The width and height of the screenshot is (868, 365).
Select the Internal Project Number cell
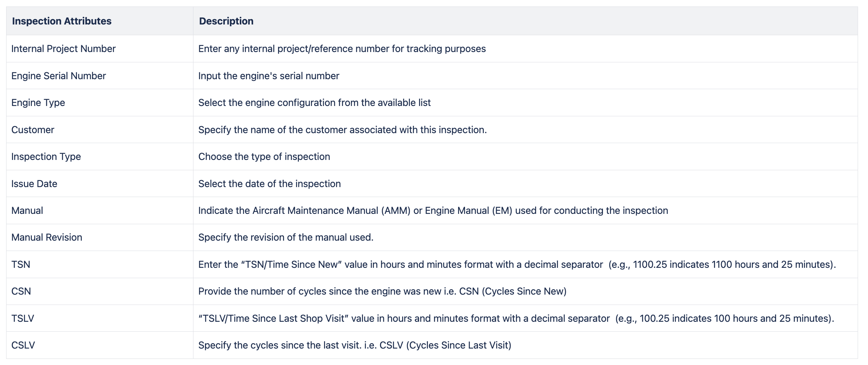tap(64, 49)
